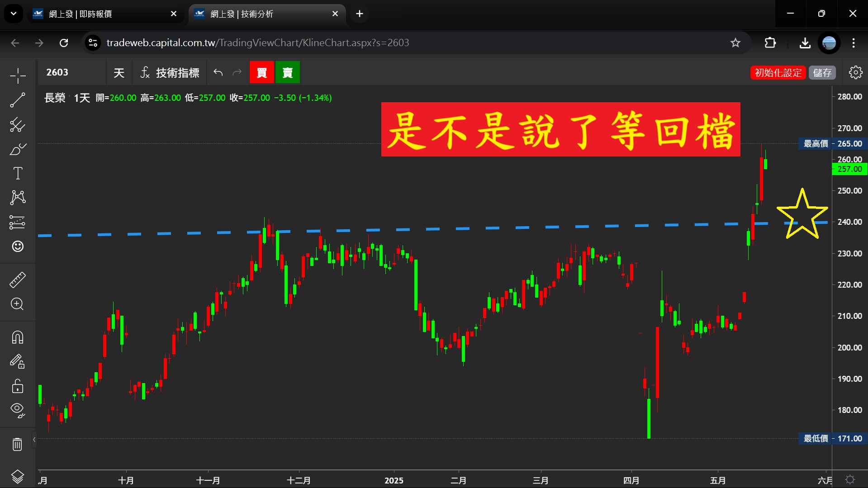Toggle stay in drawing mode
Viewport: 868px width, 488px height.
[18, 362]
